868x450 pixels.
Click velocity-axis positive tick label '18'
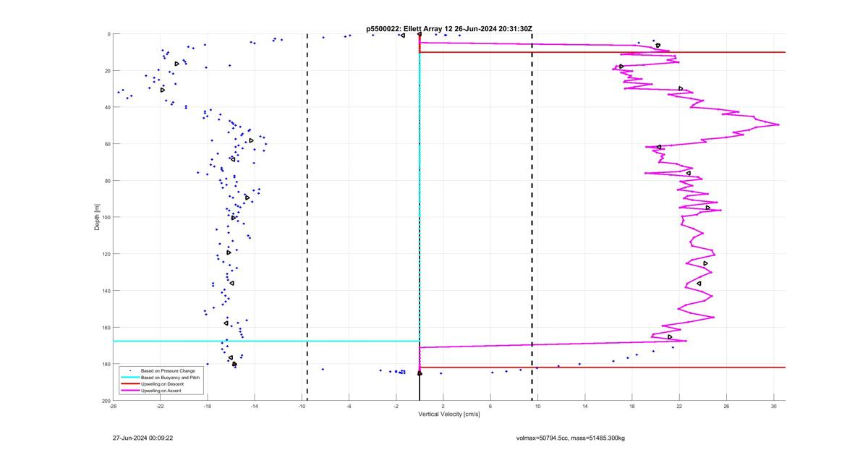tap(632, 407)
